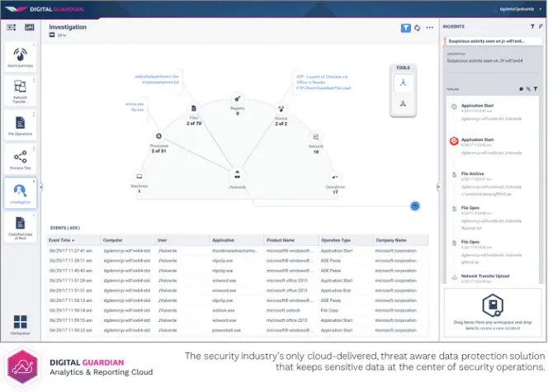Collapse the left sidebar panel arrow

[41, 187]
